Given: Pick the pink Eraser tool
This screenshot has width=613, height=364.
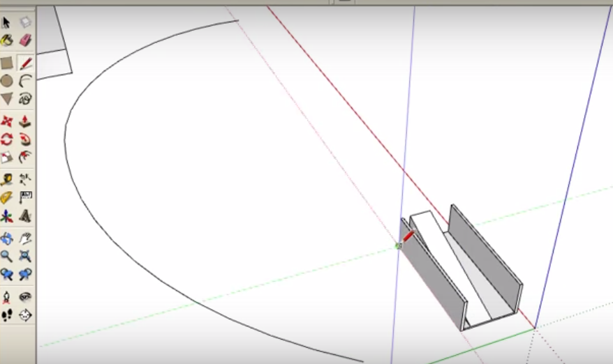Looking at the screenshot, I should (25, 40).
